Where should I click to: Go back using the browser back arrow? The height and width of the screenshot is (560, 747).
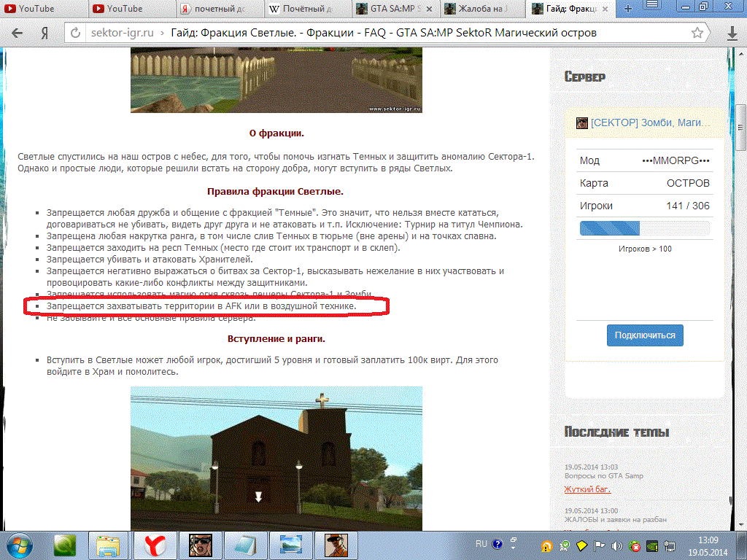point(18,33)
